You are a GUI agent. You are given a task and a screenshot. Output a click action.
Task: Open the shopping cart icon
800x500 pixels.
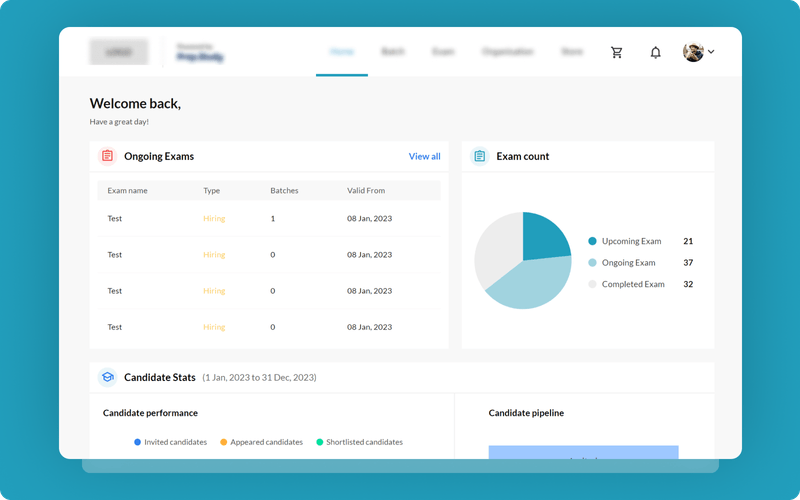point(617,52)
